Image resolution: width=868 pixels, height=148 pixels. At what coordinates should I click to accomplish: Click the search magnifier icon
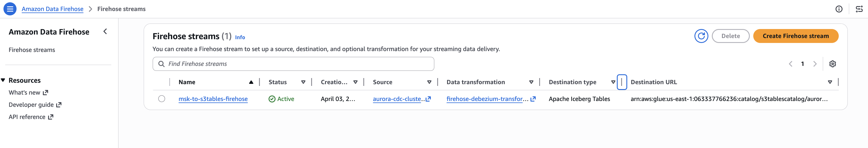[161, 64]
